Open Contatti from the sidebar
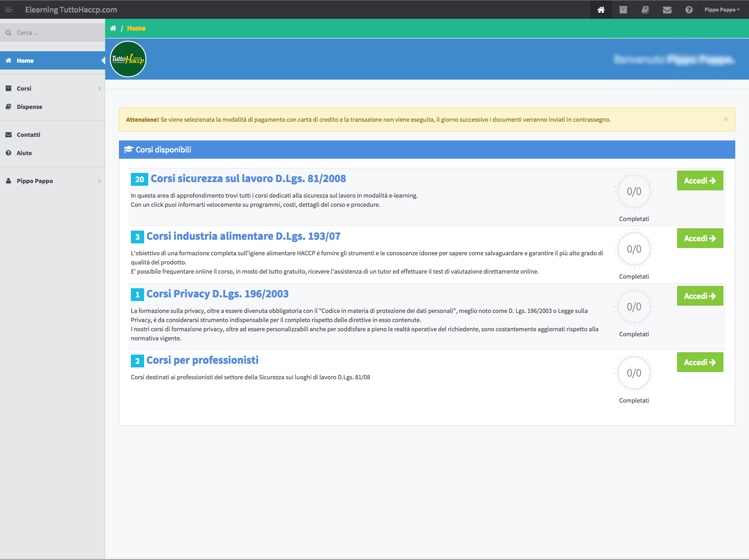 click(28, 135)
